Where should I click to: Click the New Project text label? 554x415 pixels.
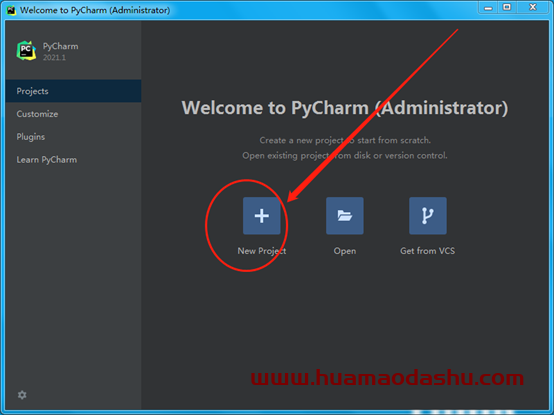[x=262, y=251]
